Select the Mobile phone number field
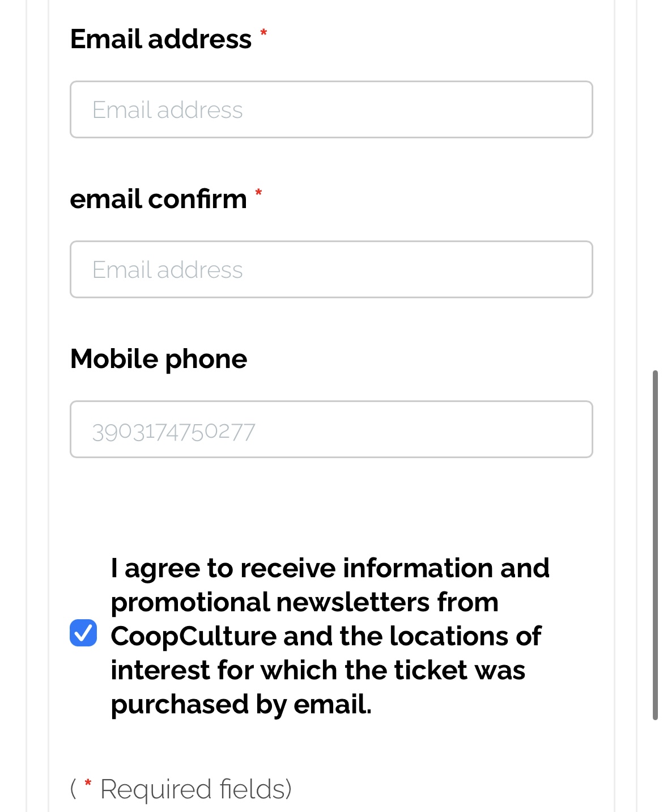Image resolution: width=663 pixels, height=812 pixels. click(x=331, y=429)
